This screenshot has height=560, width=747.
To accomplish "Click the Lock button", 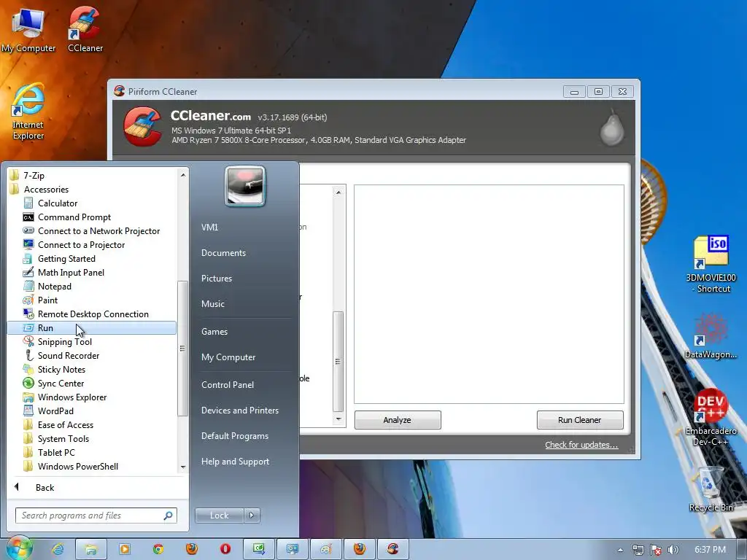I will (219, 516).
